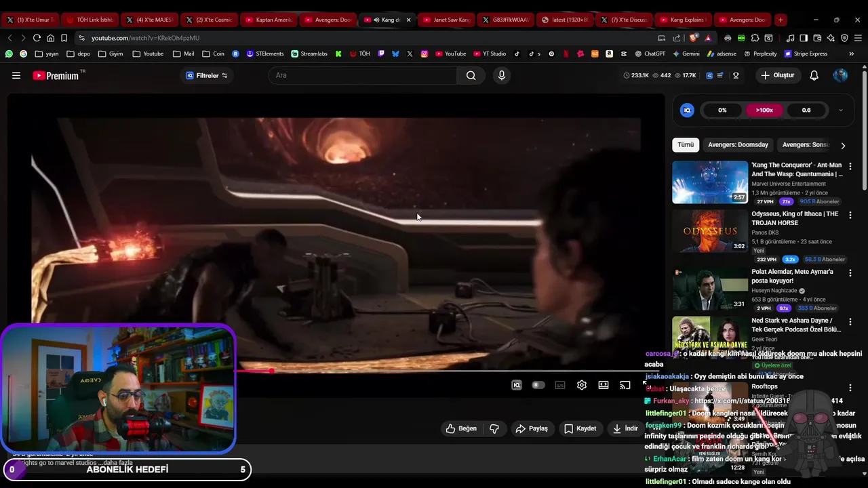Open the YT Studio bookmark
868x488 pixels.
(488, 54)
